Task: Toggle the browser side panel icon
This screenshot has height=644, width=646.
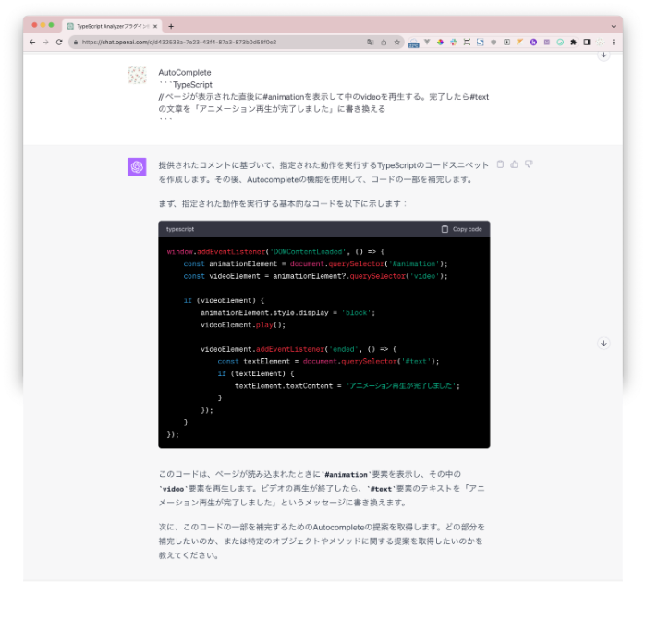Action: (x=586, y=42)
